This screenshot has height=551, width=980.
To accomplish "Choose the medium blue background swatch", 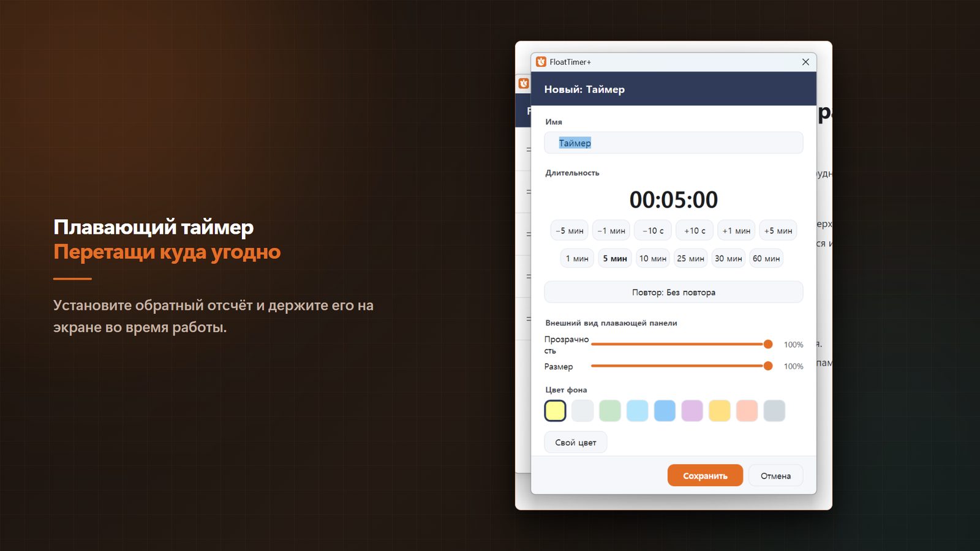I will [x=665, y=411].
